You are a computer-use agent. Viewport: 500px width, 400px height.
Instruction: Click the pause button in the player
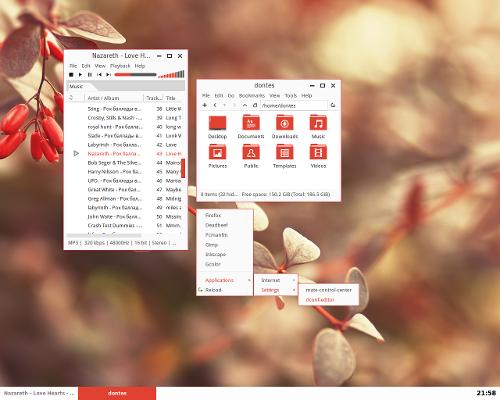(x=90, y=75)
